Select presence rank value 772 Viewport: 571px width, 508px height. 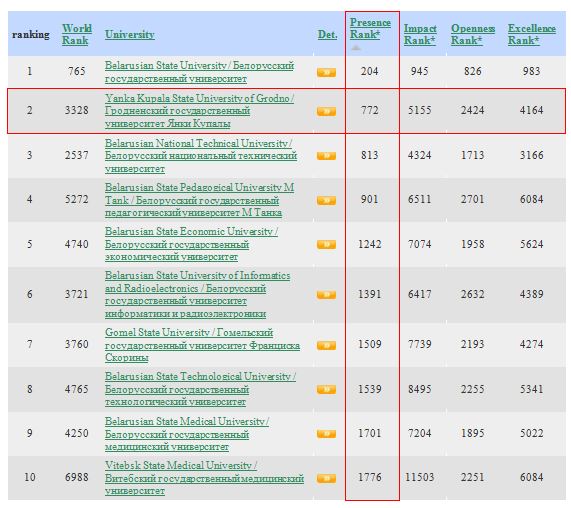[370, 110]
